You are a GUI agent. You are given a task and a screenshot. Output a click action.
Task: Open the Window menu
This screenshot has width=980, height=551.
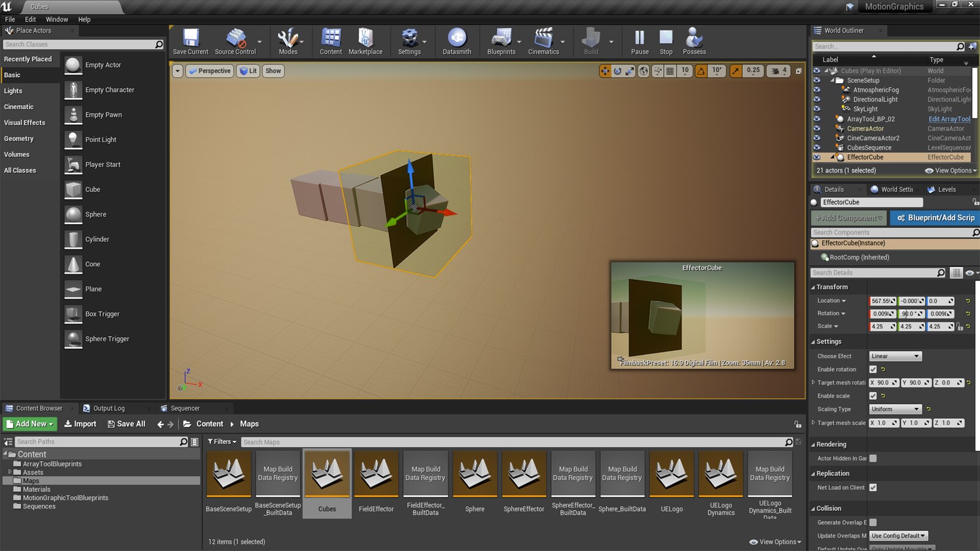click(57, 19)
